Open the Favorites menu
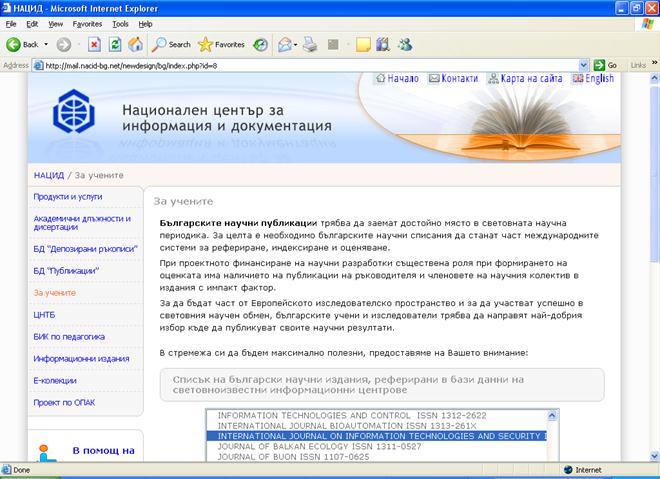 point(87,24)
